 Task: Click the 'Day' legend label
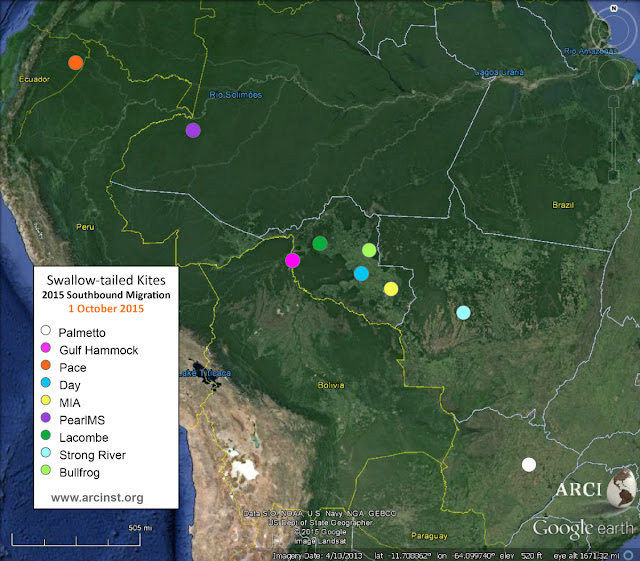[70, 385]
